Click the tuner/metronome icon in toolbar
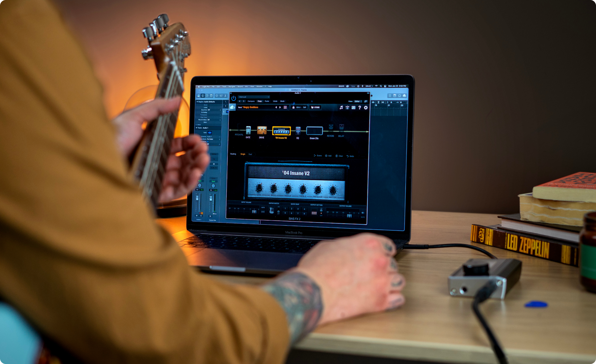596x364 pixels. click(347, 108)
